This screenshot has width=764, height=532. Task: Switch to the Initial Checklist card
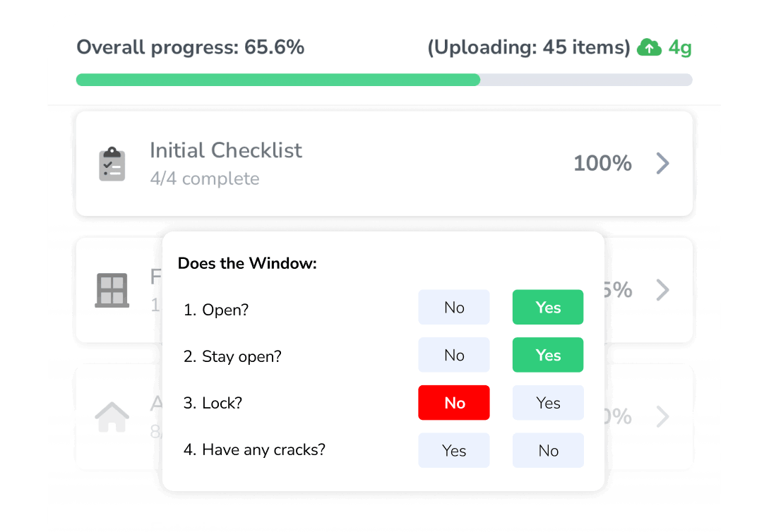tap(385, 163)
